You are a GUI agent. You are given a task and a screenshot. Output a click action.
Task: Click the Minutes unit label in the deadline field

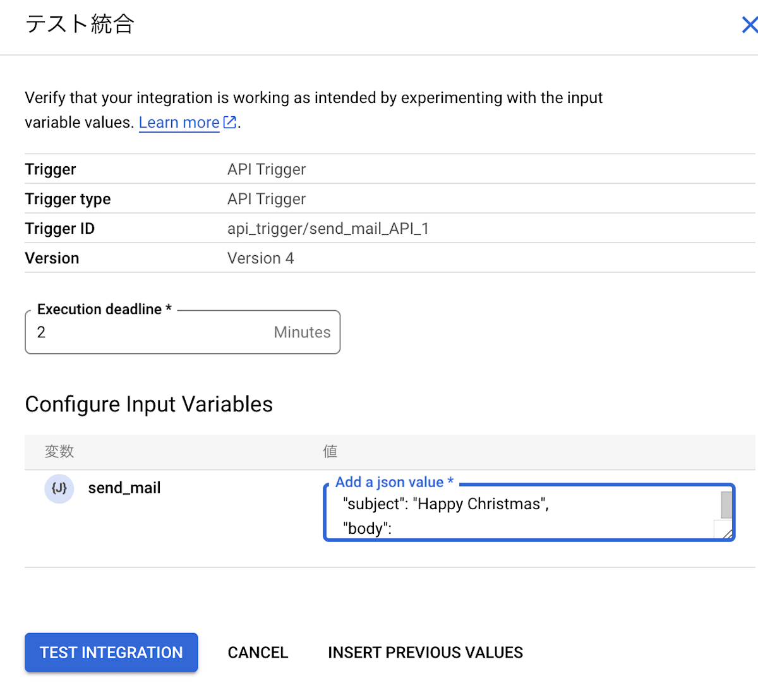coord(302,332)
